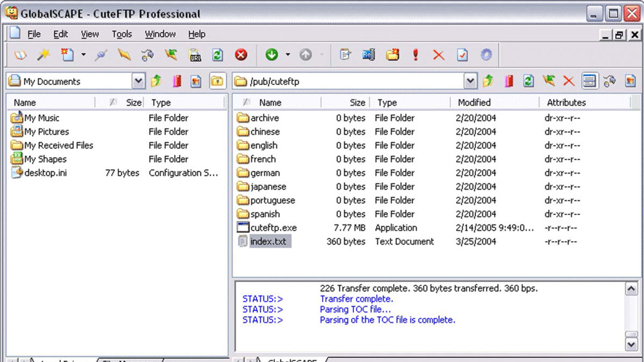Open the Edit menu
Screen dimensions: 644x362
click(x=61, y=34)
